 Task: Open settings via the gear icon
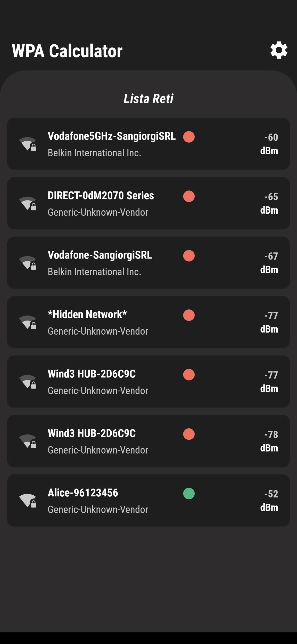coord(279,50)
